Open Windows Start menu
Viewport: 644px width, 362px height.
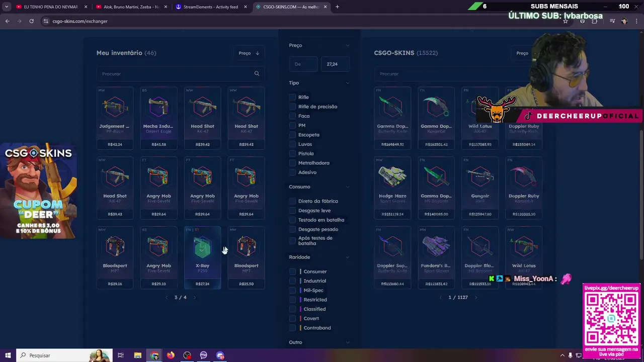8,355
